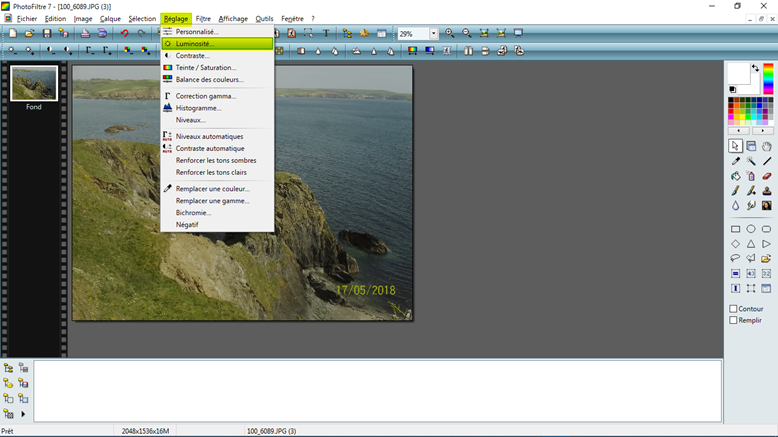This screenshot has height=437, width=778.
Task: Enable the Contour checkbox
Action: 733,309
